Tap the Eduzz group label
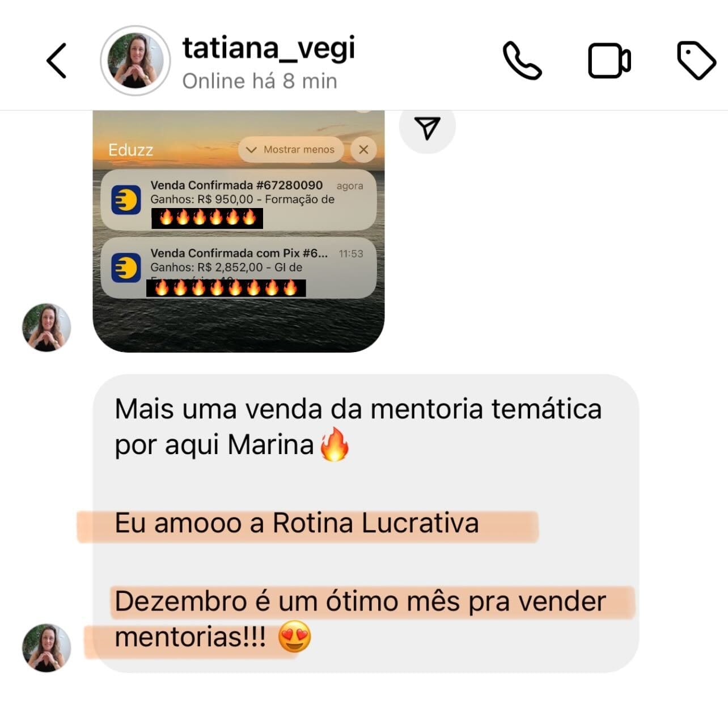 pos(131,150)
